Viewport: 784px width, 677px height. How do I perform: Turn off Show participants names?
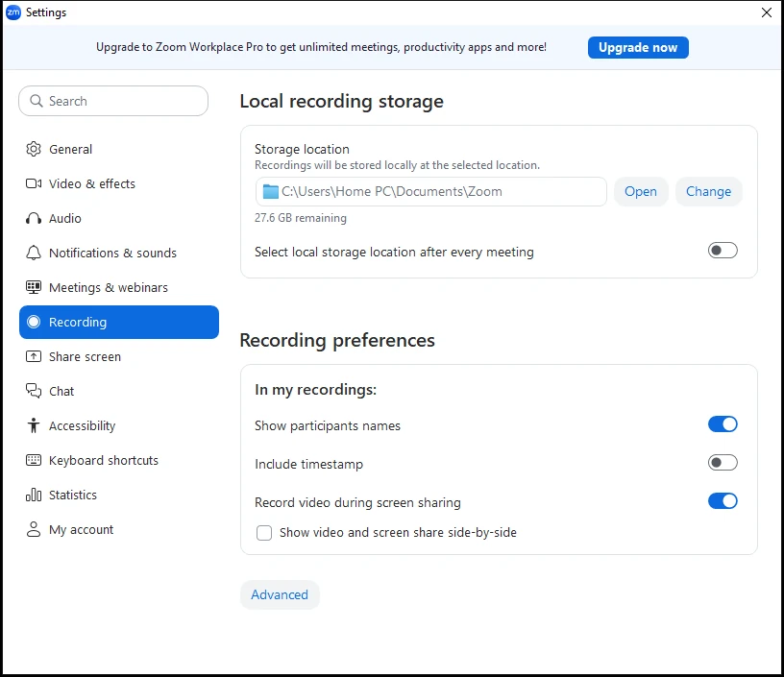[723, 424]
